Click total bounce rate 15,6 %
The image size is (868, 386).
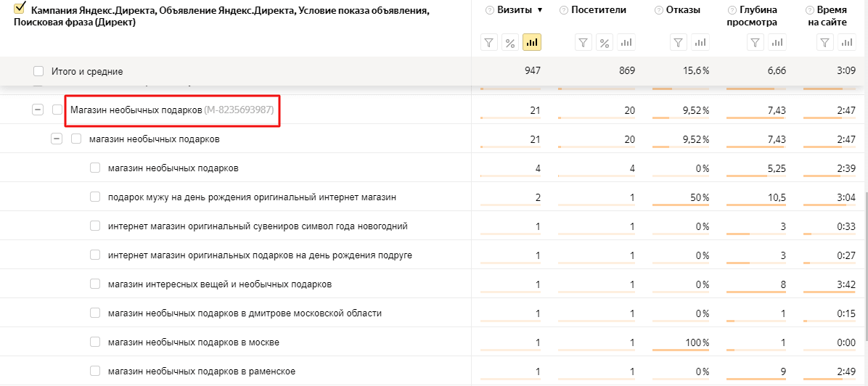(x=697, y=71)
